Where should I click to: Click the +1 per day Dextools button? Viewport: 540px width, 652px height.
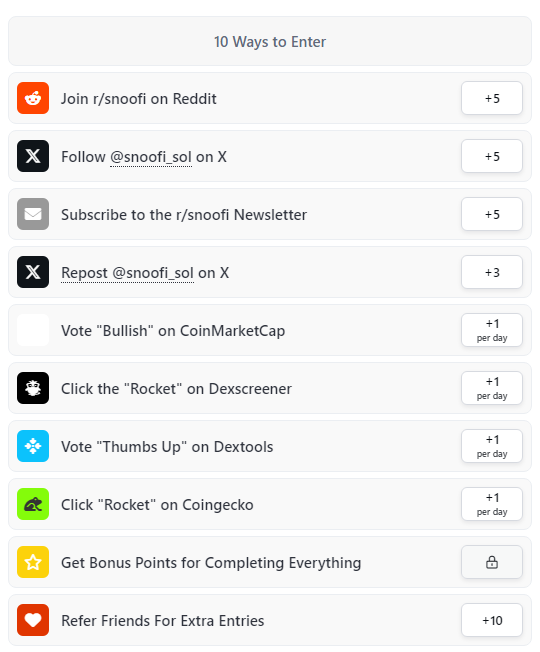[492, 446]
